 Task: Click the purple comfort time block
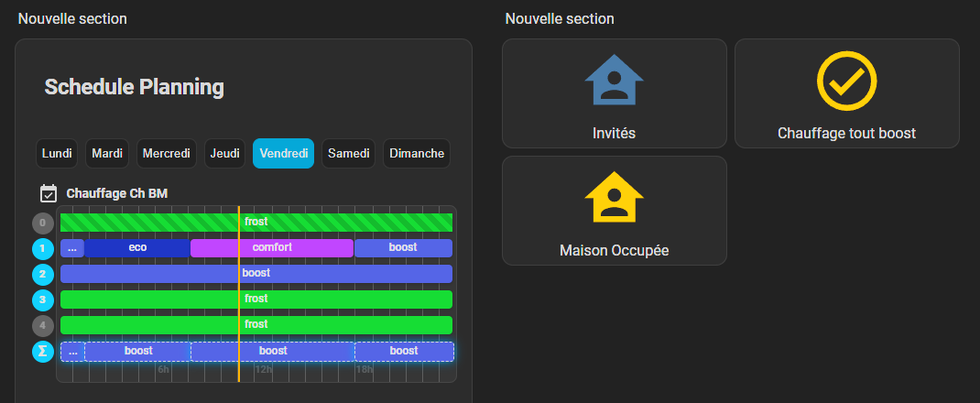[272, 248]
